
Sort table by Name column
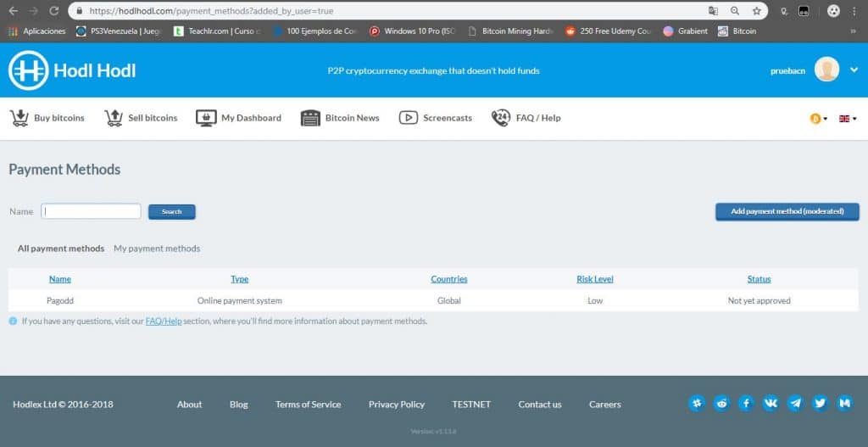(60, 279)
